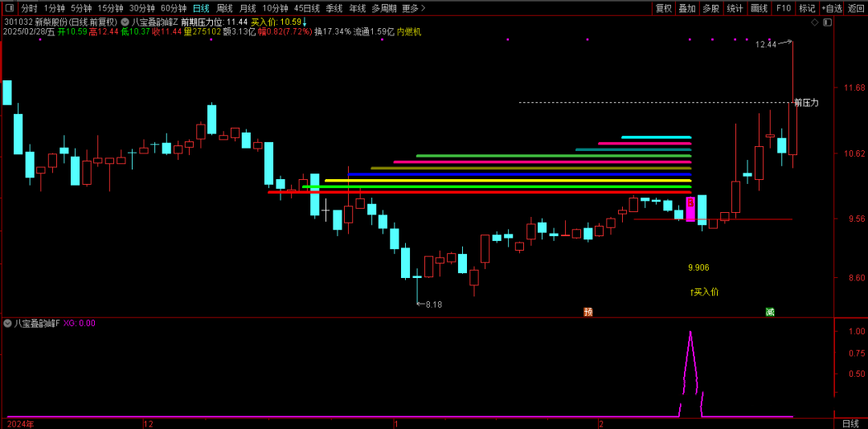Screen dimensions: 868x429
Task: Click the 复权 button
Action: (664, 8)
